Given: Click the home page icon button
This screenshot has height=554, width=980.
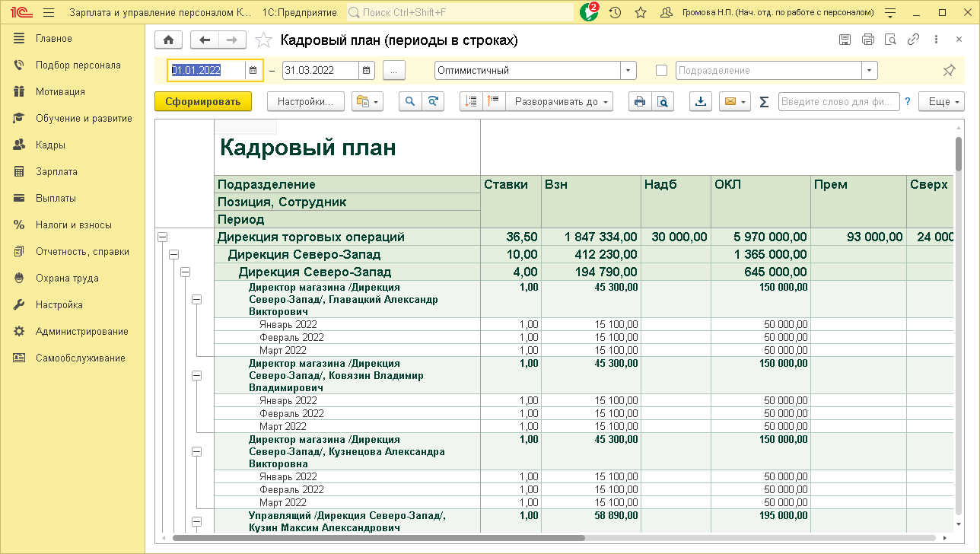Looking at the screenshot, I should (168, 40).
